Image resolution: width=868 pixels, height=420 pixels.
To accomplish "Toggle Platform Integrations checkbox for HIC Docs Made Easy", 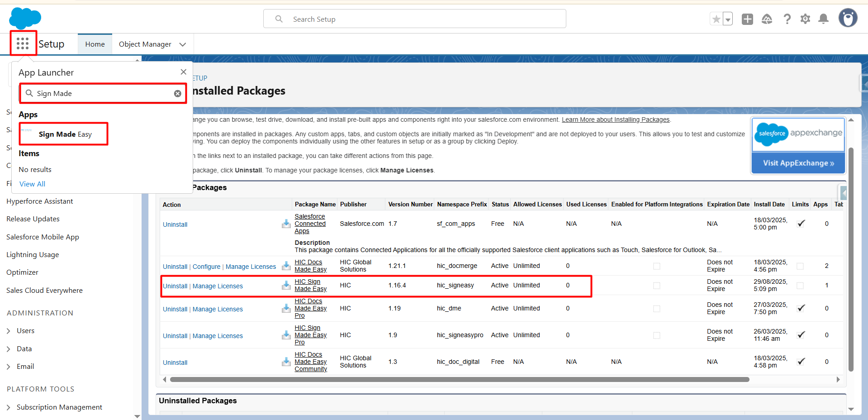I will point(656,266).
